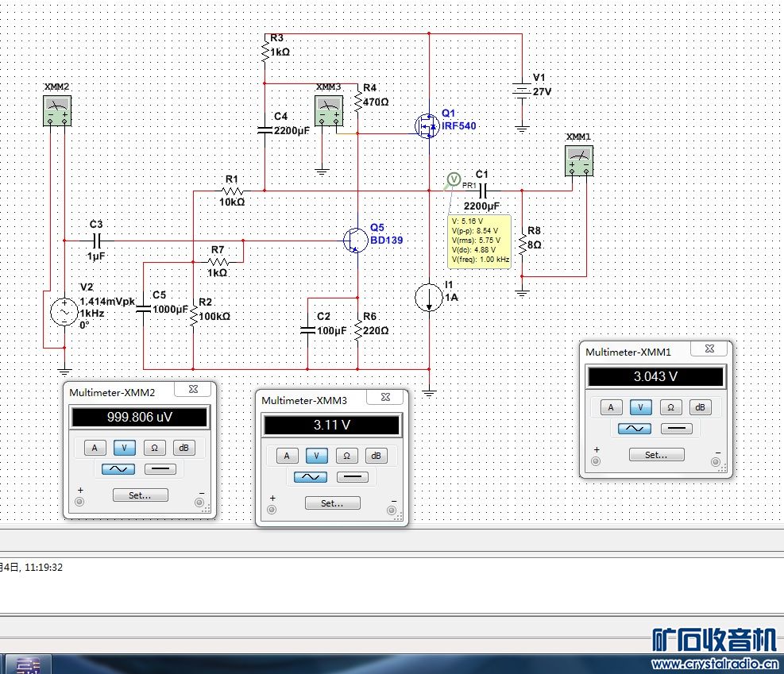Image resolution: width=784 pixels, height=674 pixels.
Task: Click the 3.043 V display in Multimeter-XMM1
Action: click(x=655, y=377)
